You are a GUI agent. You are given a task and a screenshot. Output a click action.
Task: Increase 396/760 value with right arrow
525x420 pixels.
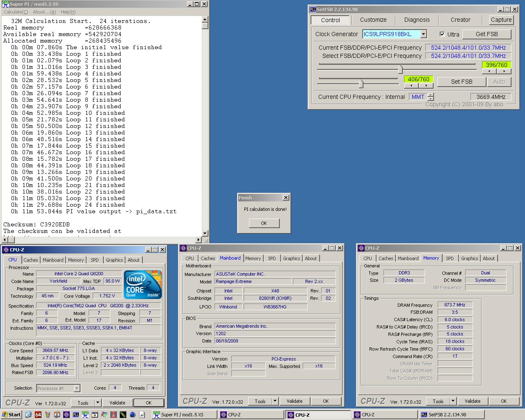[x=504, y=71]
